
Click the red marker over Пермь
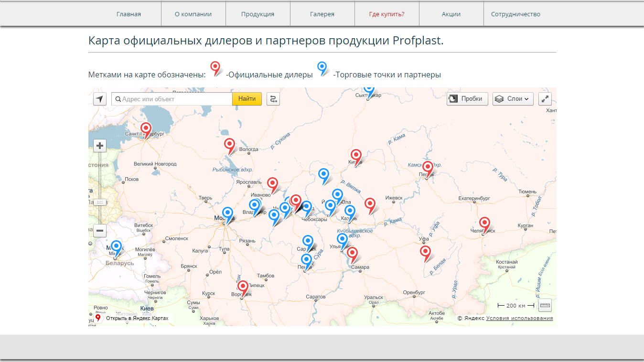pyautogui.click(x=428, y=168)
